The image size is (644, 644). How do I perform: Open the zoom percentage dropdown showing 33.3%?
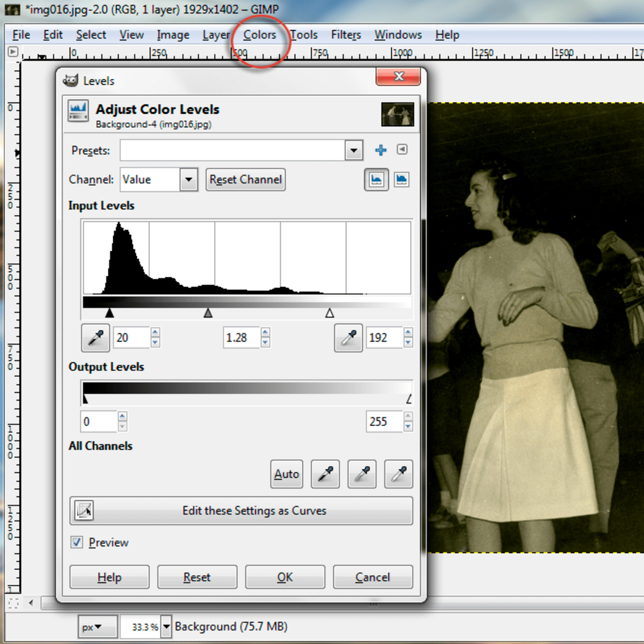click(x=166, y=626)
